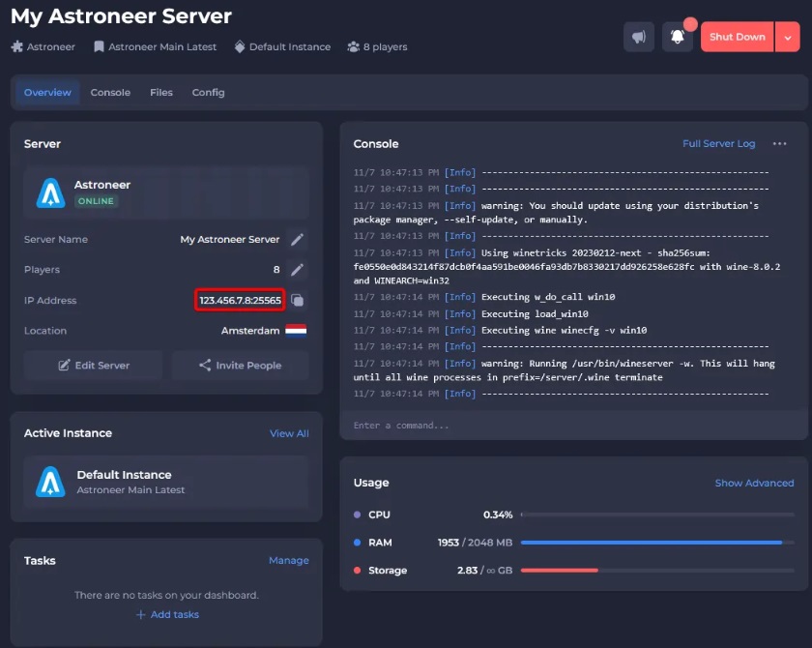Click the 'There are no tasks on your dashboard' text

(x=166, y=595)
